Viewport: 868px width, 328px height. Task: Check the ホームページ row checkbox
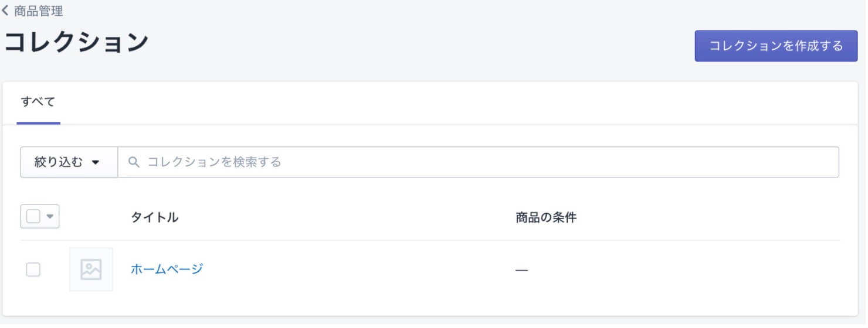tap(33, 269)
